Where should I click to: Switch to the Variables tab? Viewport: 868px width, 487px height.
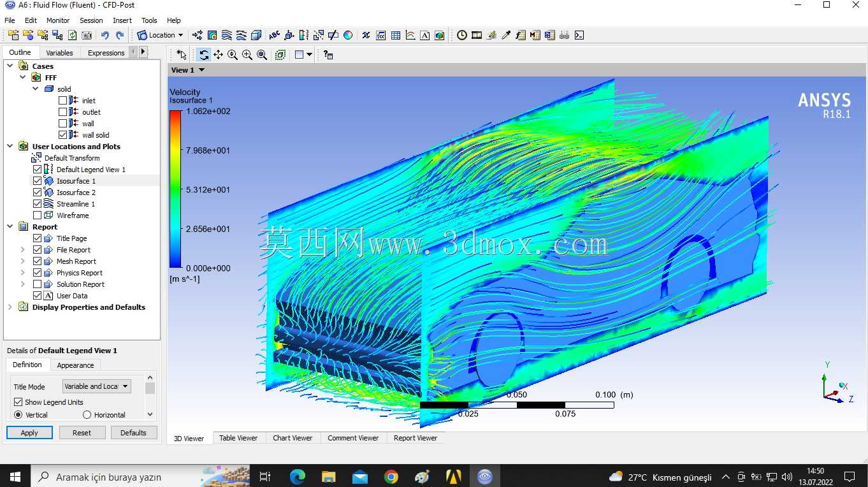[59, 53]
